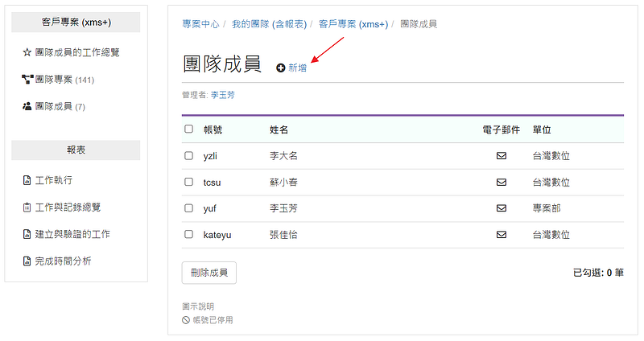Viewport: 644px width, 341px height.
Task: Click the hierarchy icon beside 團隊專案
Action: pyautogui.click(x=27, y=79)
